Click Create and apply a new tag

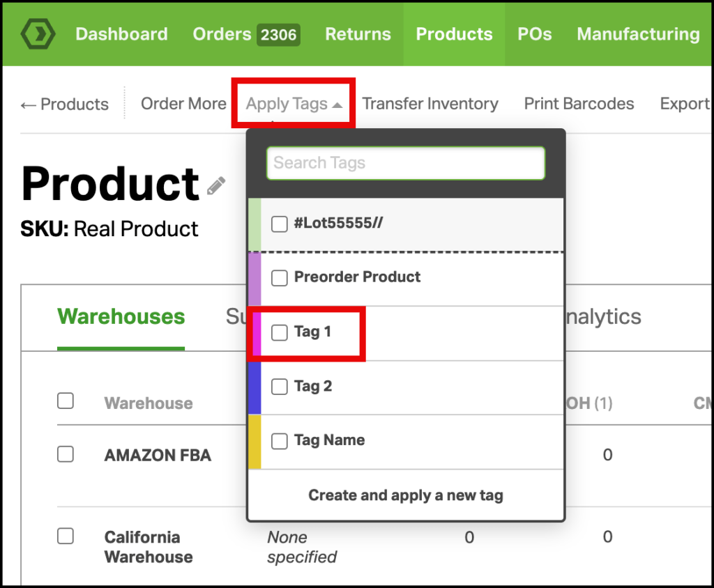[406, 495]
